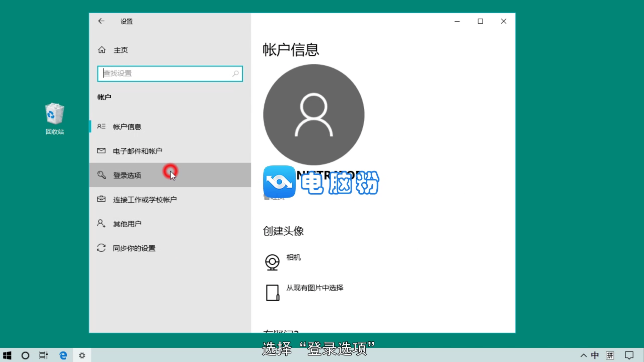Click the Task View taskbar icon
The image size is (644, 362).
[43, 355]
